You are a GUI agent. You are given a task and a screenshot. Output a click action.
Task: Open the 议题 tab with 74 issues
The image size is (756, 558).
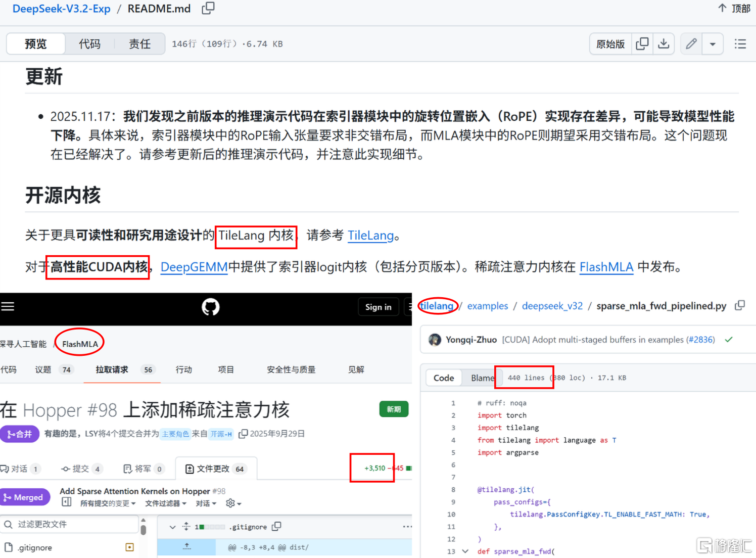54,369
